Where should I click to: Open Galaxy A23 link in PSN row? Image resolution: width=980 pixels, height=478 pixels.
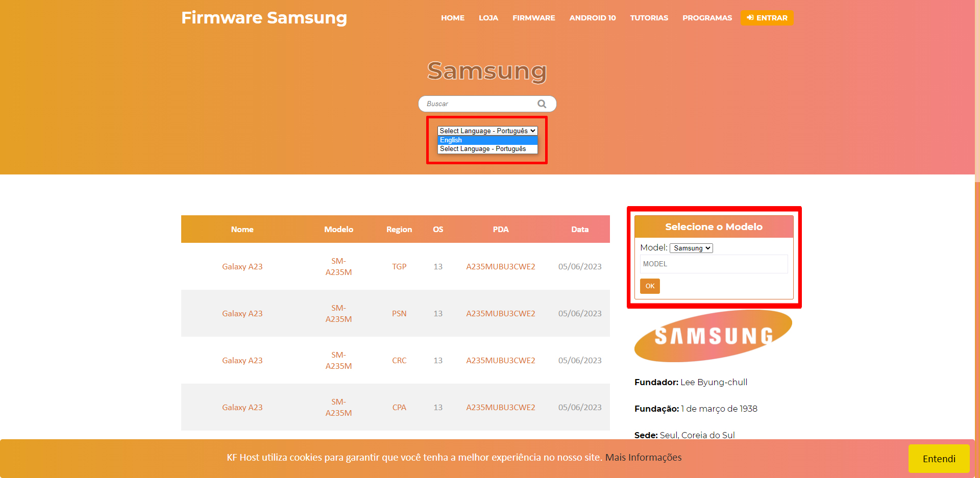tap(242, 314)
